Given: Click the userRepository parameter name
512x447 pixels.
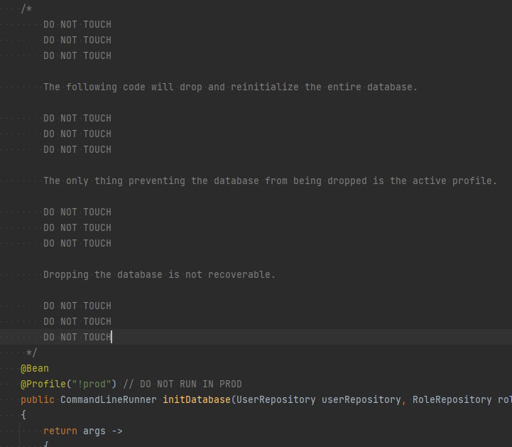Looking at the screenshot, I should tap(361, 399).
